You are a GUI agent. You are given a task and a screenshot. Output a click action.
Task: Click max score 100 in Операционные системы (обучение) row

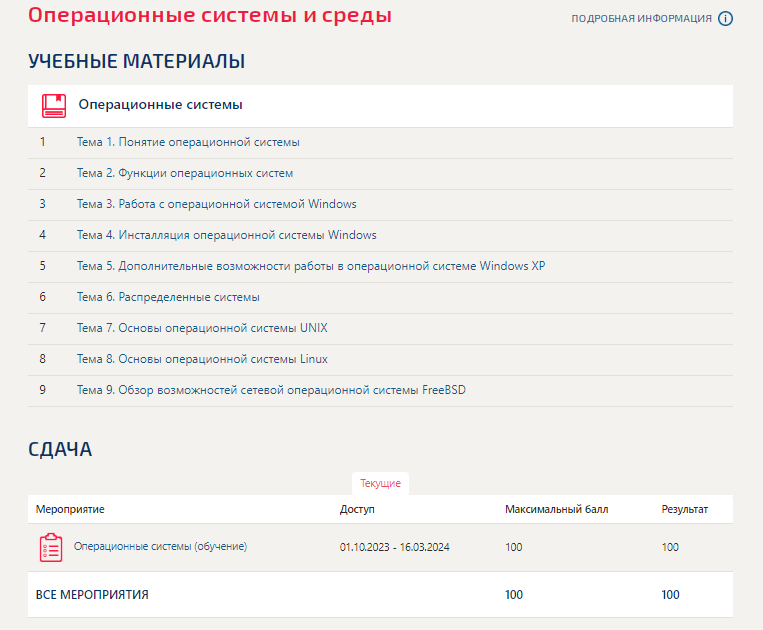pos(513,547)
